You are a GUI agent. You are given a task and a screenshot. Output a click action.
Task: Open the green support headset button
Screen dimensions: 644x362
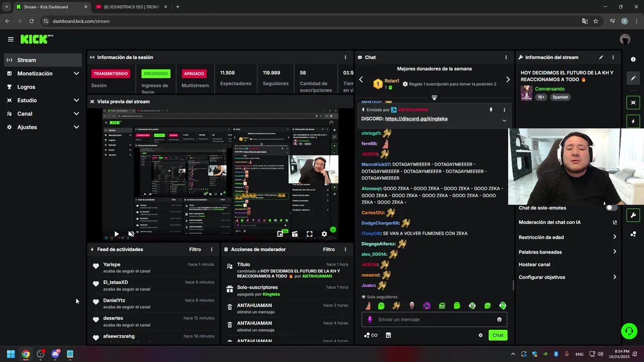pyautogui.click(x=629, y=331)
